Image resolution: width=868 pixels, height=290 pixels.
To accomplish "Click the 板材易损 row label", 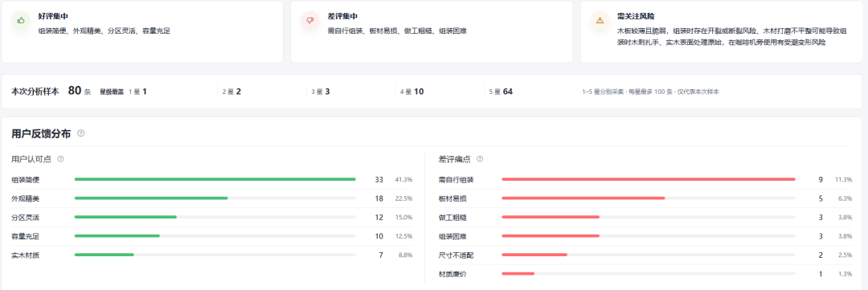I will (x=452, y=198).
